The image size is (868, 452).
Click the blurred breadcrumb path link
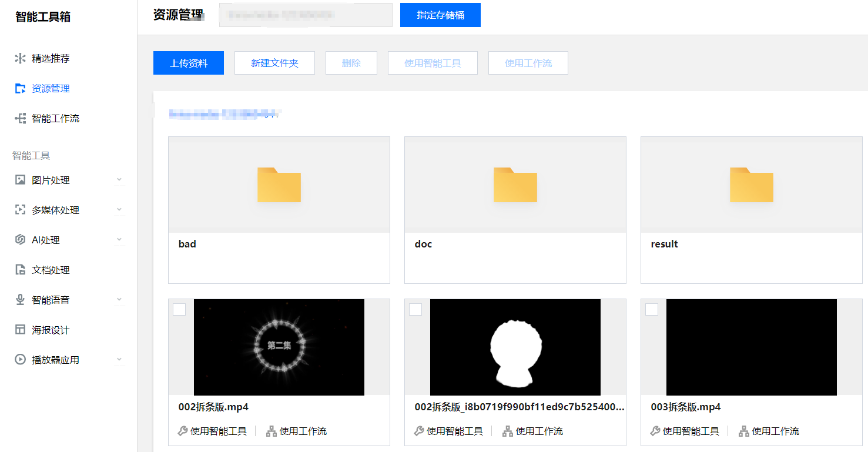tap(224, 114)
